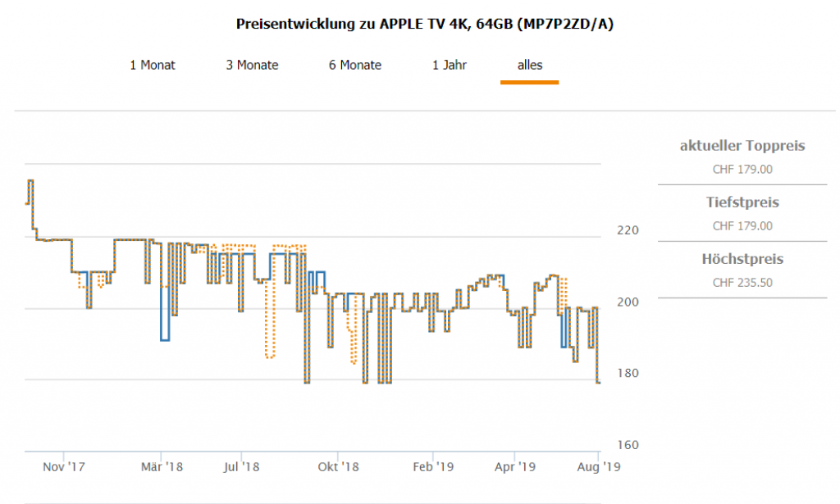Click the chart title Preisentwicklung zu APPLE TV
840x504 pixels.
424,24
